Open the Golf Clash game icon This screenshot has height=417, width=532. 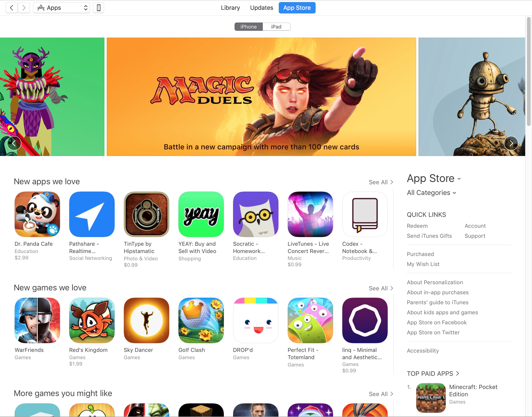201,320
